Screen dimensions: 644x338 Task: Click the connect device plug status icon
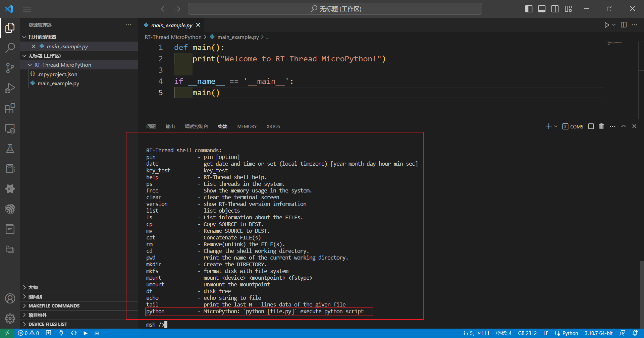[x=61, y=333]
